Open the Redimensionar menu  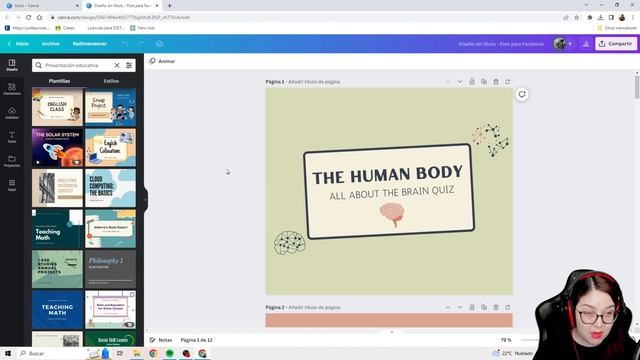coord(90,44)
